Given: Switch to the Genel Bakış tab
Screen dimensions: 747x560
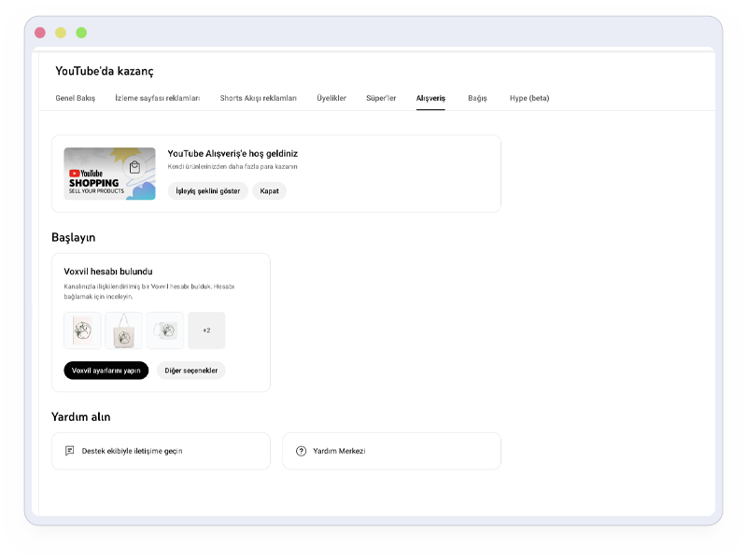Looking at the screenshot, I should point(76,98).
